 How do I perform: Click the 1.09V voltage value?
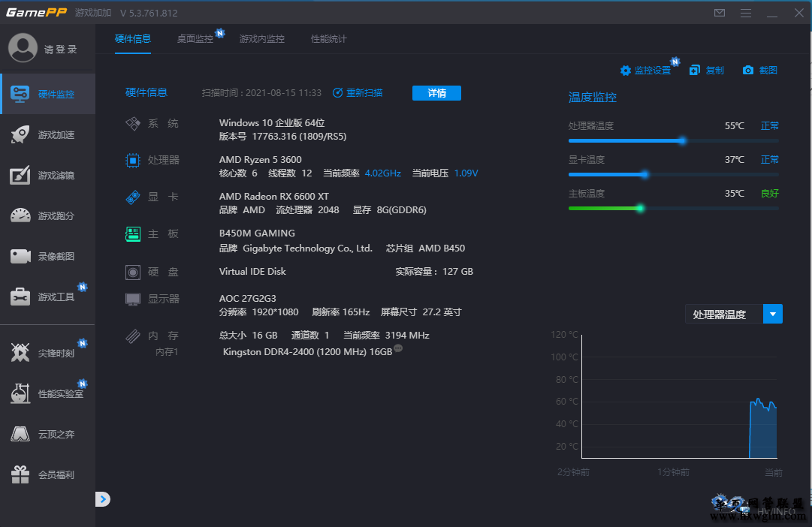point(466,173)
